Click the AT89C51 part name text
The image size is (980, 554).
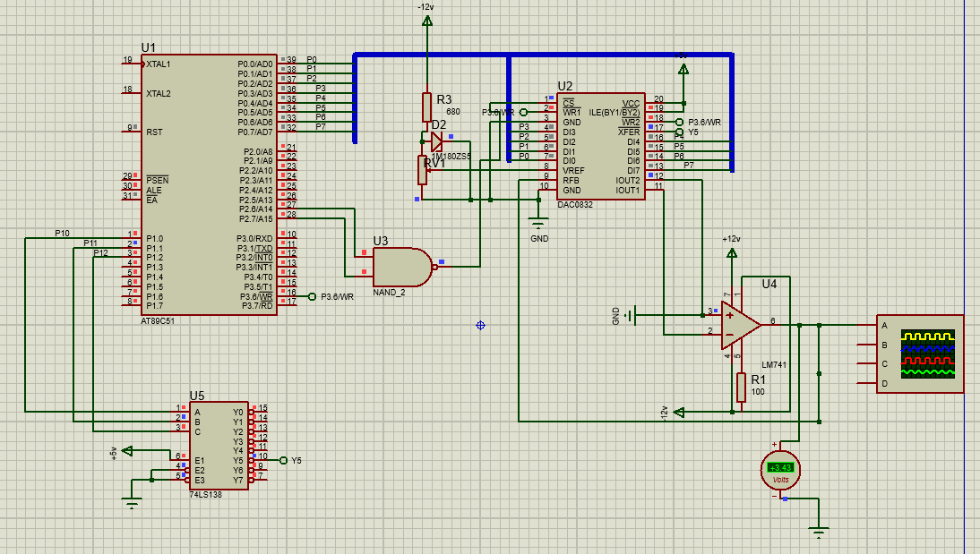[158, 321]
